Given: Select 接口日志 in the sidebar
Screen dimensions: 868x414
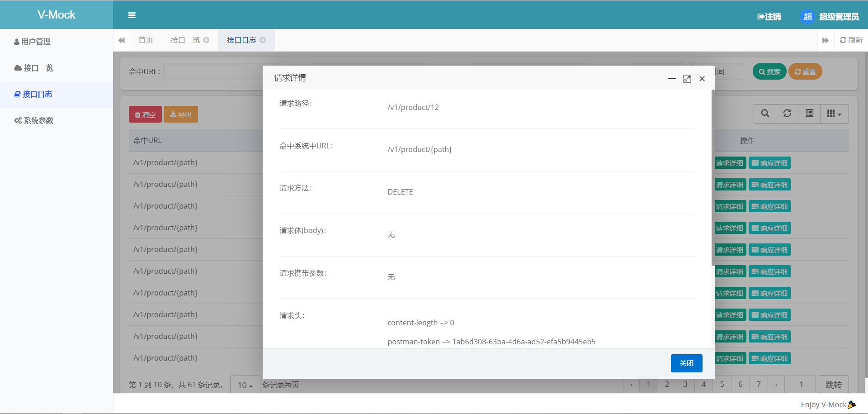Looking at the screenshot, I should tap(33, 94).
